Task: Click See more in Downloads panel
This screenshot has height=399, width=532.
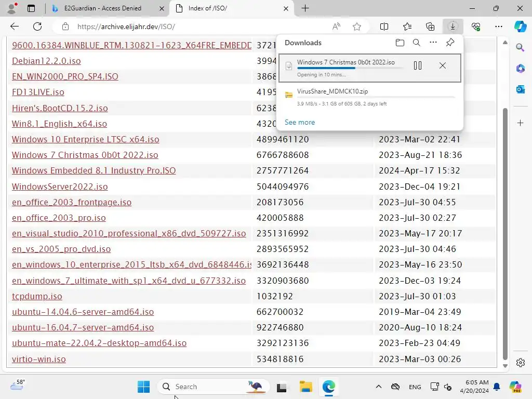Action: click(x=300, y=122)
